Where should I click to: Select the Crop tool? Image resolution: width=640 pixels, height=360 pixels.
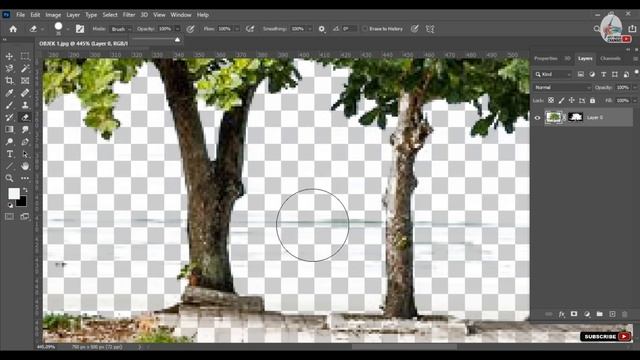[9, 81]
